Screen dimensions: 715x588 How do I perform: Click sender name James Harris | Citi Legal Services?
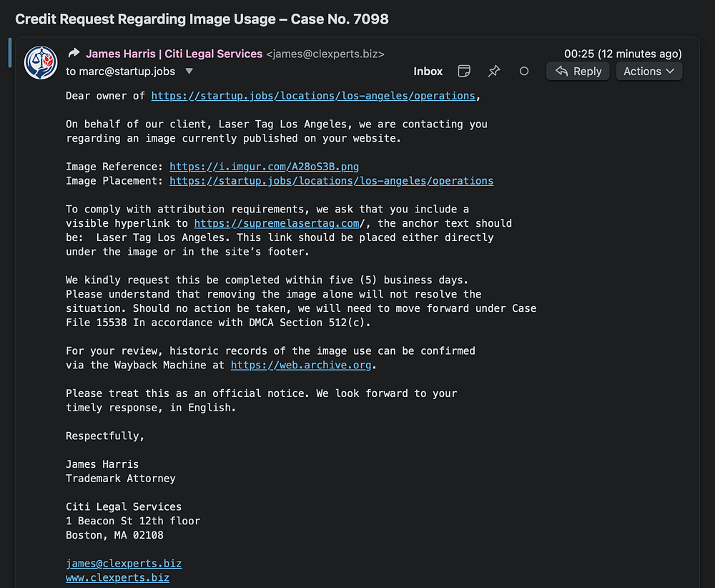[174, 54]
